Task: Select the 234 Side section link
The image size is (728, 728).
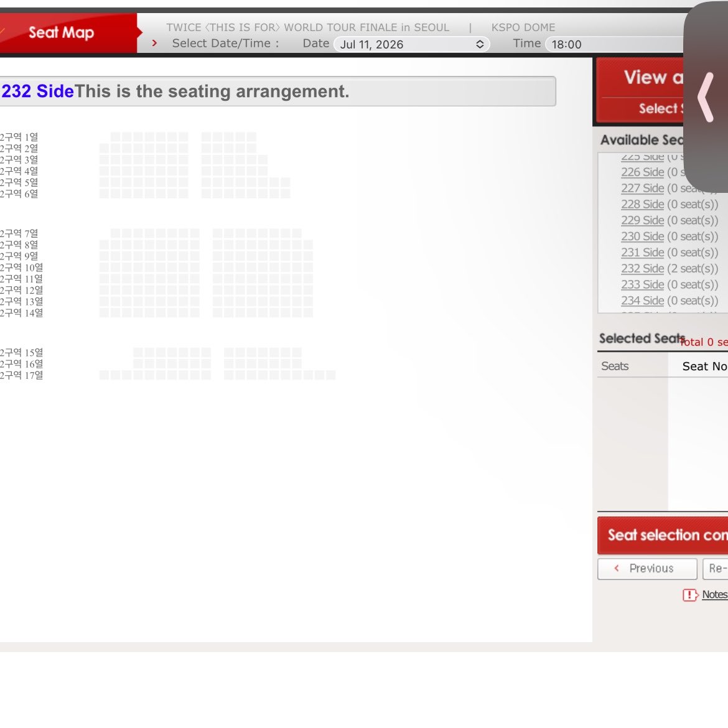Action: [x=643, y=301]
